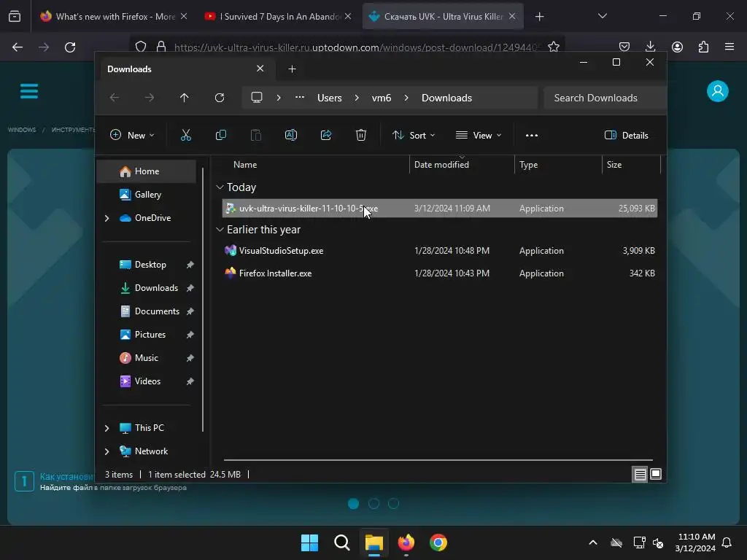Open Videos in quick access
This screenshot has height=560, width=747.
[x=146, y=381]
